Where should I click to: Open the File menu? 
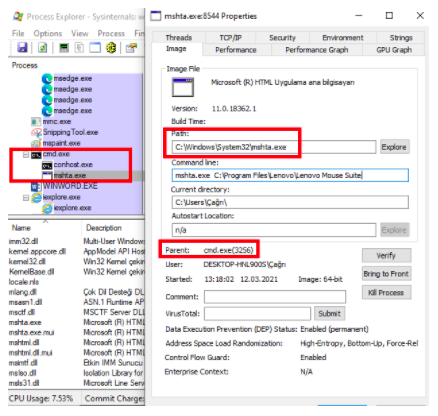coord(18,33)
